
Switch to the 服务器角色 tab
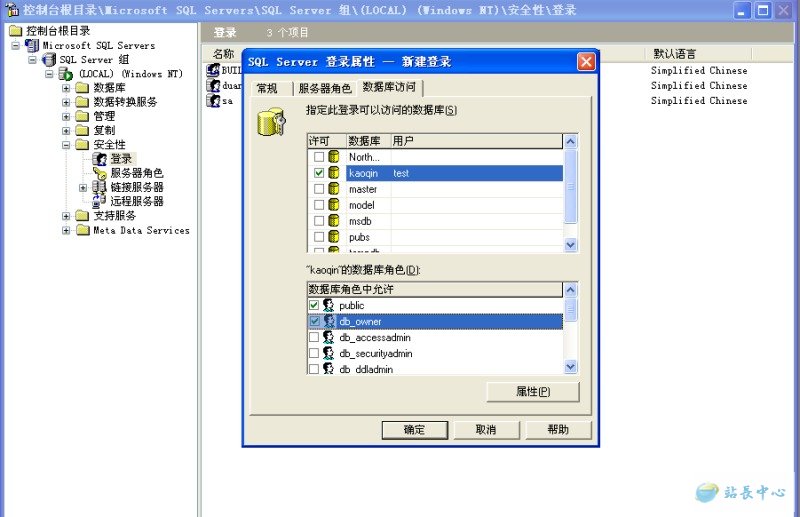325,88
